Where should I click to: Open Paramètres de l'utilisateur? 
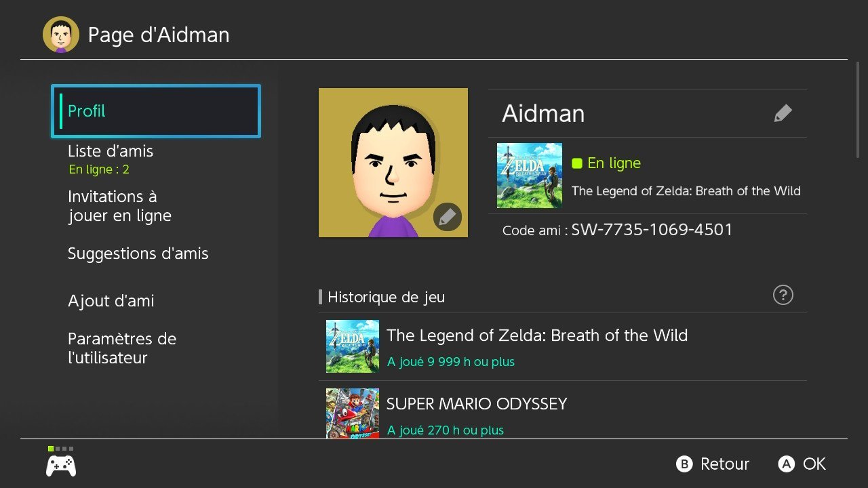pos(122,348)
